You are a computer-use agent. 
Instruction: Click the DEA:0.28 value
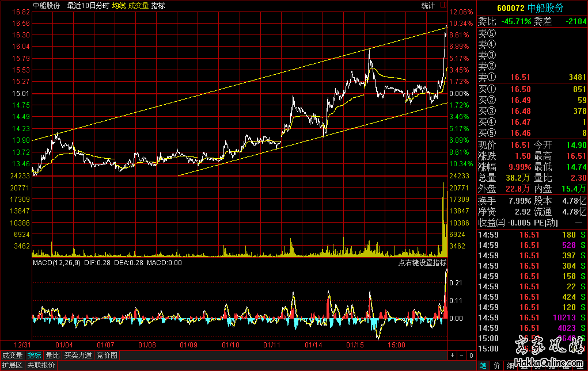128,263
